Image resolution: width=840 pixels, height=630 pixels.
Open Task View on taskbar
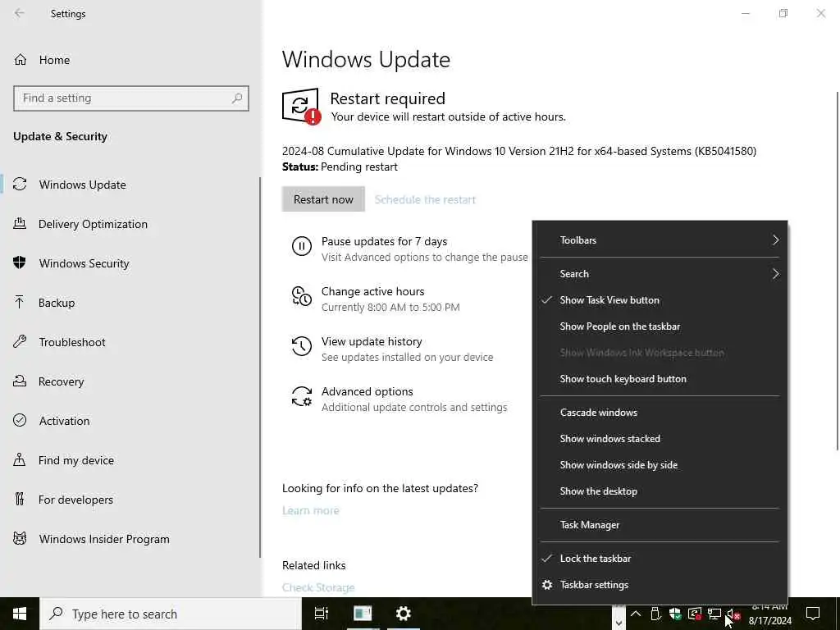click(x=322, y=614)
